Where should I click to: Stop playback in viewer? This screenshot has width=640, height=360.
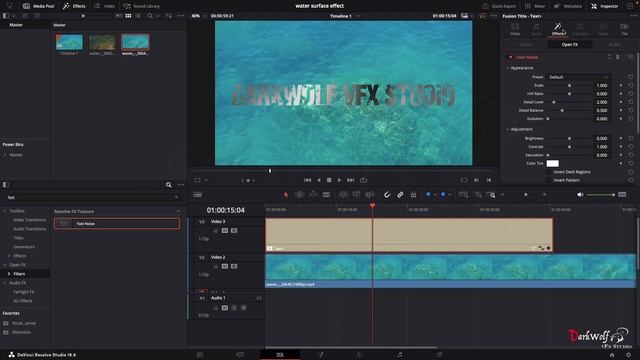(329, 180)
